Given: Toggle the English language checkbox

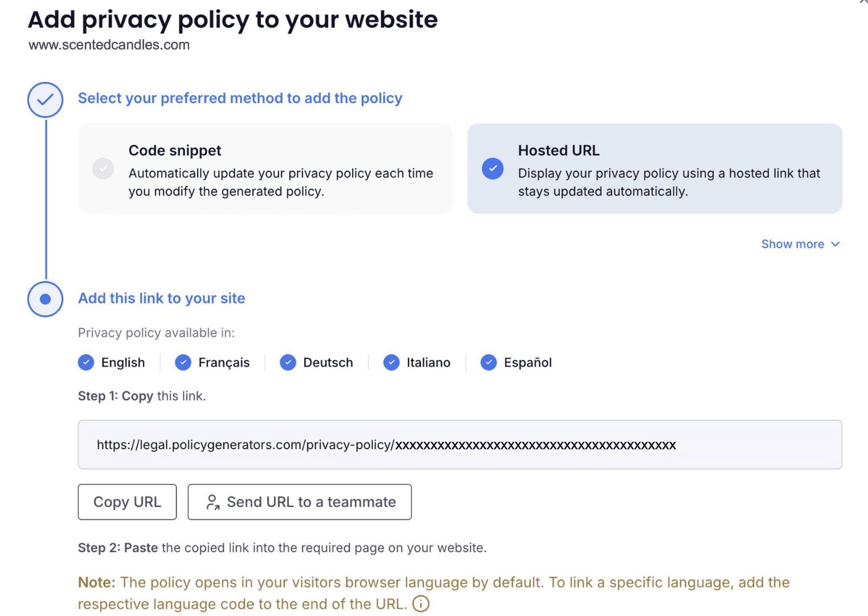Looking at the screenshot, I should point(86,363).
